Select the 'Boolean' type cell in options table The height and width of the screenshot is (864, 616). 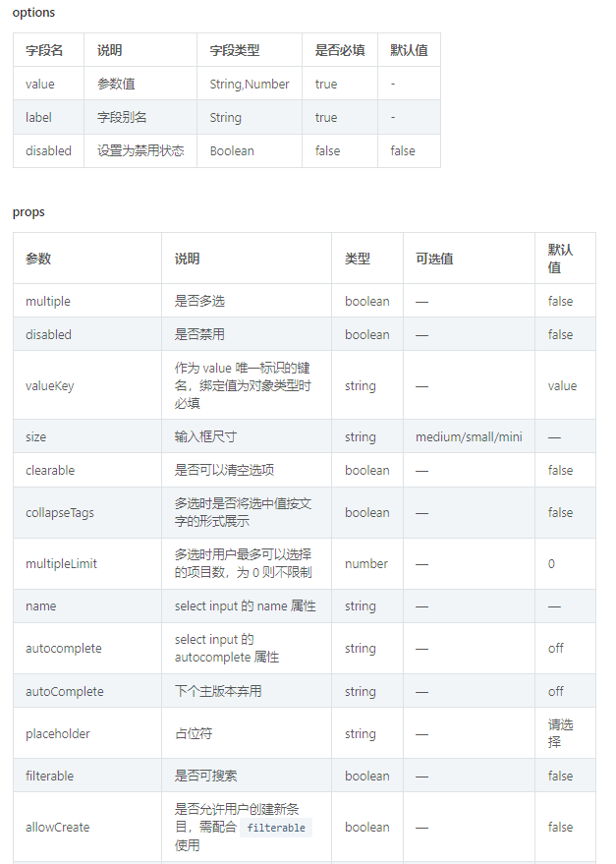click(249, 151)
